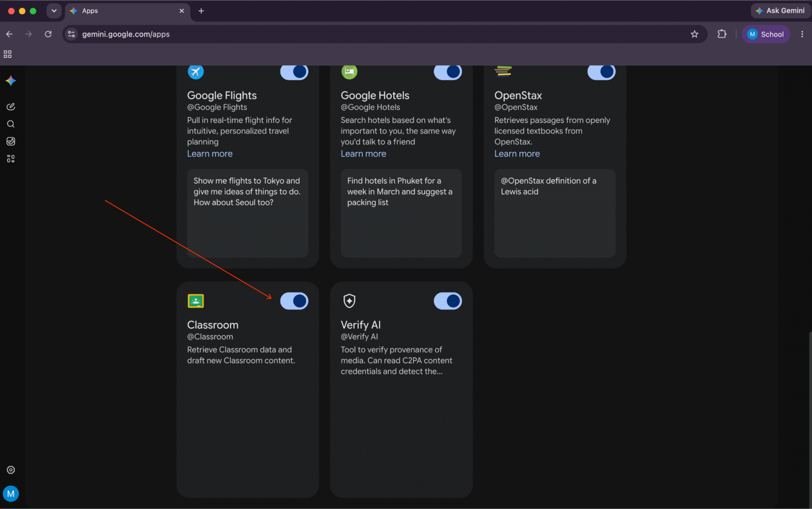Open the bookmarks bar apps grid
Screen dimensions: 812x509
[x=8, y=54]
